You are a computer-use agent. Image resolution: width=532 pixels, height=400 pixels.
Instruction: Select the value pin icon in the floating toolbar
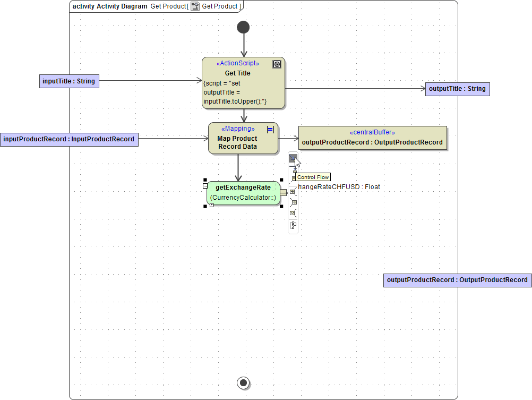tap(293, 212)
